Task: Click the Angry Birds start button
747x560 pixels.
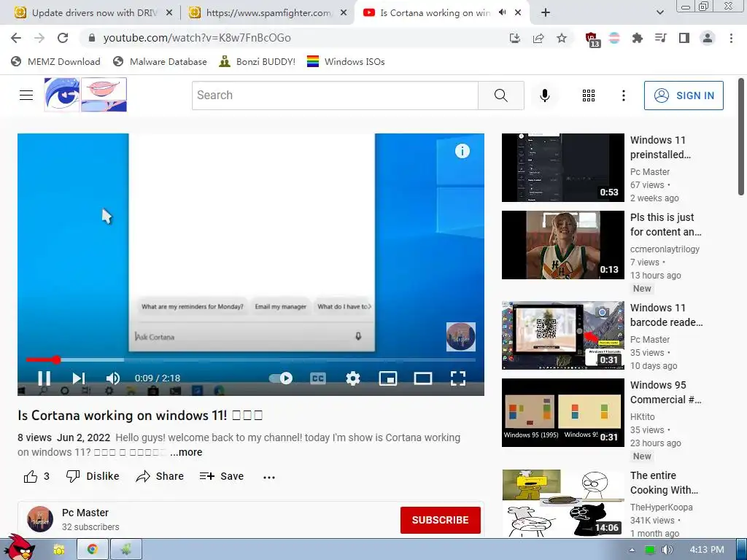Action: click(18, 548)
